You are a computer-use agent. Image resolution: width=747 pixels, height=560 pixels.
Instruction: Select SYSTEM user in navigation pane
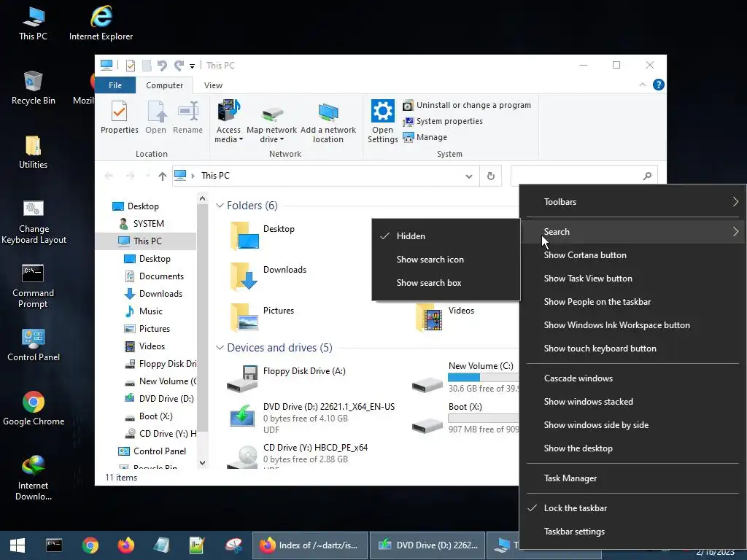[141, 224]
